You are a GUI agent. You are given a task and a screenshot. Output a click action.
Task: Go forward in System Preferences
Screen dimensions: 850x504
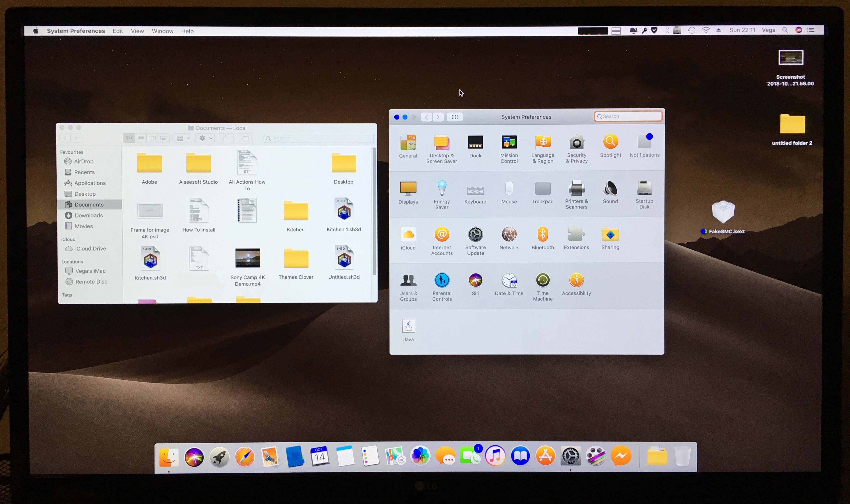(x=438, y=117)
